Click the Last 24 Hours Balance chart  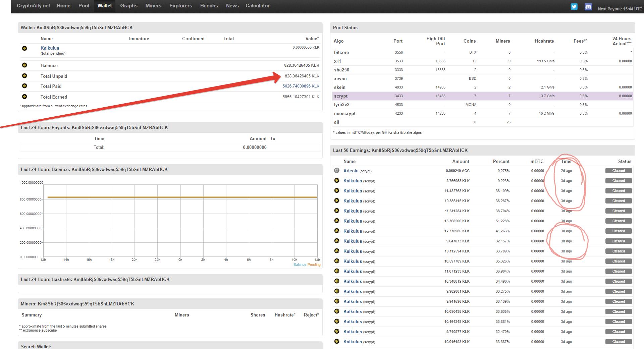click(180, 221)
